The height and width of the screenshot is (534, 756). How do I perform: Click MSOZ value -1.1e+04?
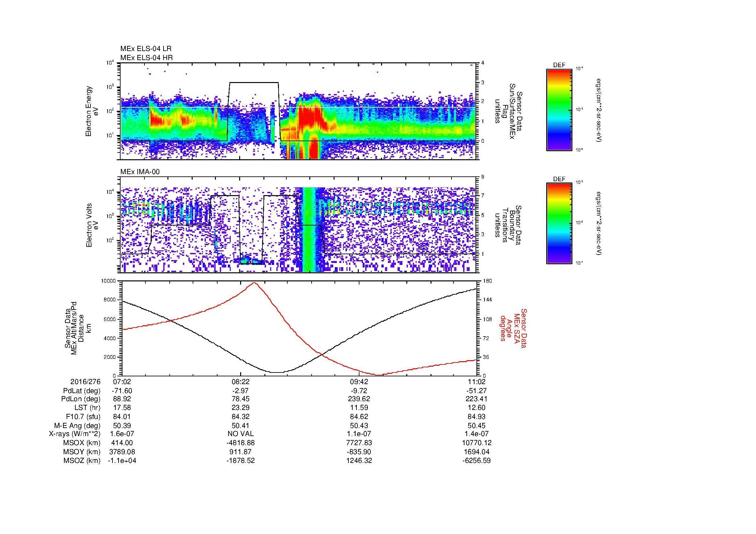[x=122, y=461]
